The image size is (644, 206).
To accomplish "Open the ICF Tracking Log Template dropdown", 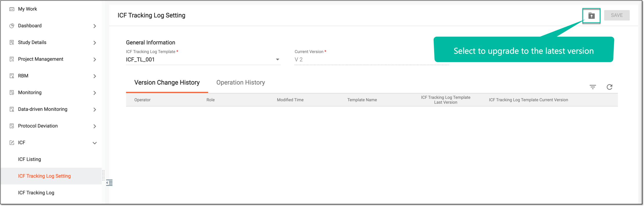I will (x=203, y=59).
